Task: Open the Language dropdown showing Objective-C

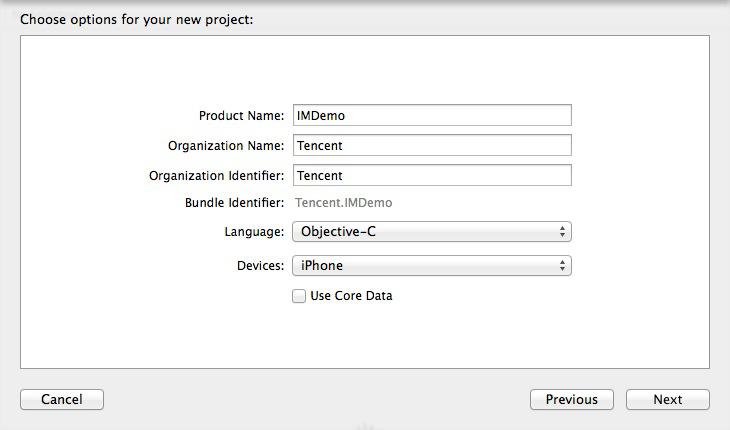Action: point(430,232)
